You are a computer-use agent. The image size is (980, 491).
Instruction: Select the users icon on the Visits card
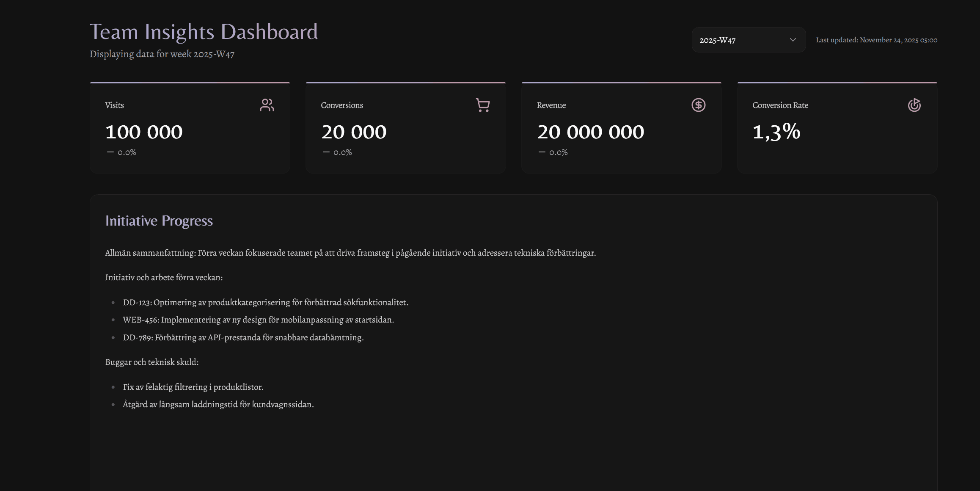click(x=267, y=105)
